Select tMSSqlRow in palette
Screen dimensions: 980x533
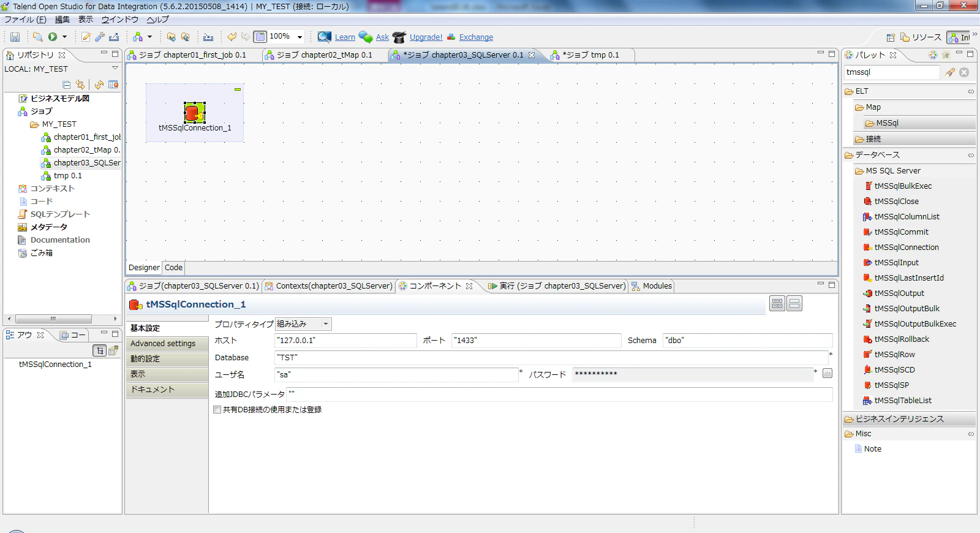tap(894, 355)
